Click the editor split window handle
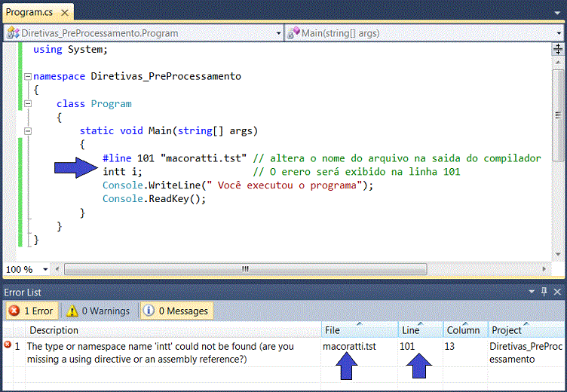The image size is (567, 392). [558, 49]
